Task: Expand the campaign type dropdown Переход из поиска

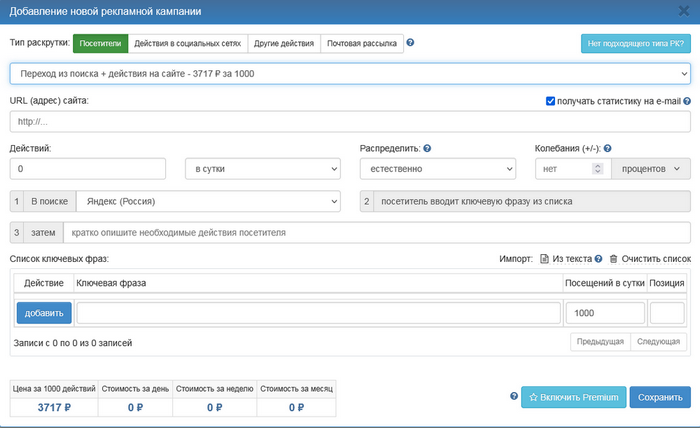Action: (x=349, y=73)
